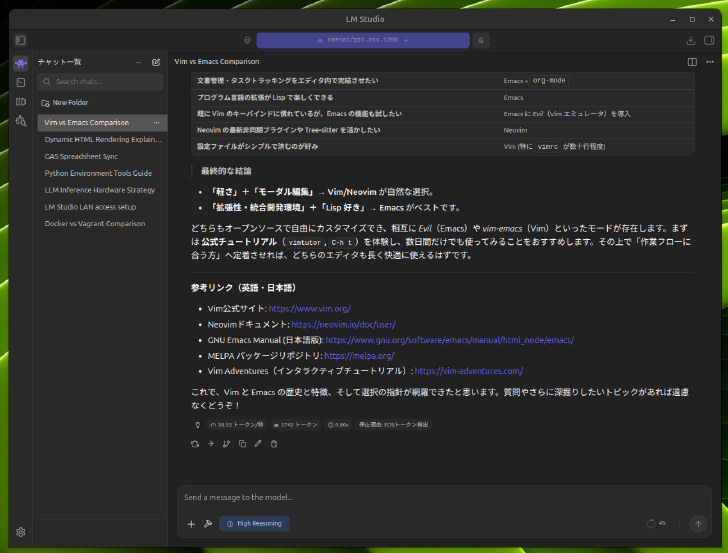Regenerate the assistant response
Image resolution: width=728 pixels, height=553 pixels.
click(x=195, y=444)
